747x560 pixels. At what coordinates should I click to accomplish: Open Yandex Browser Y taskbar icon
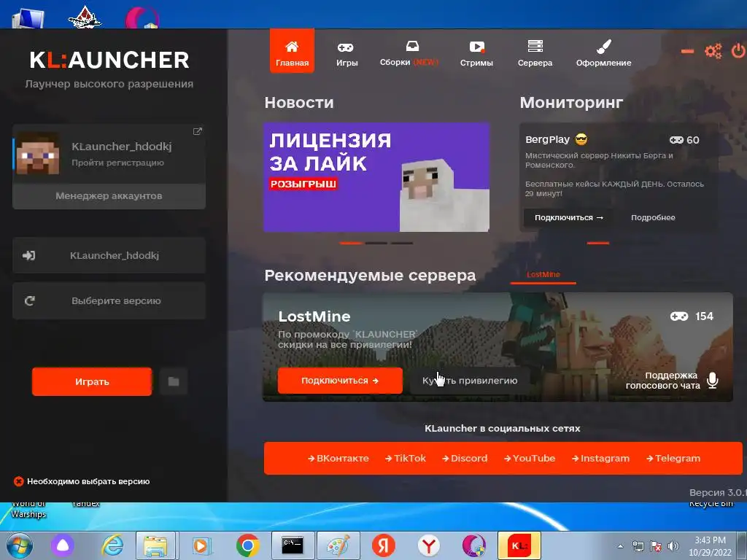click(x=429, y=545)
